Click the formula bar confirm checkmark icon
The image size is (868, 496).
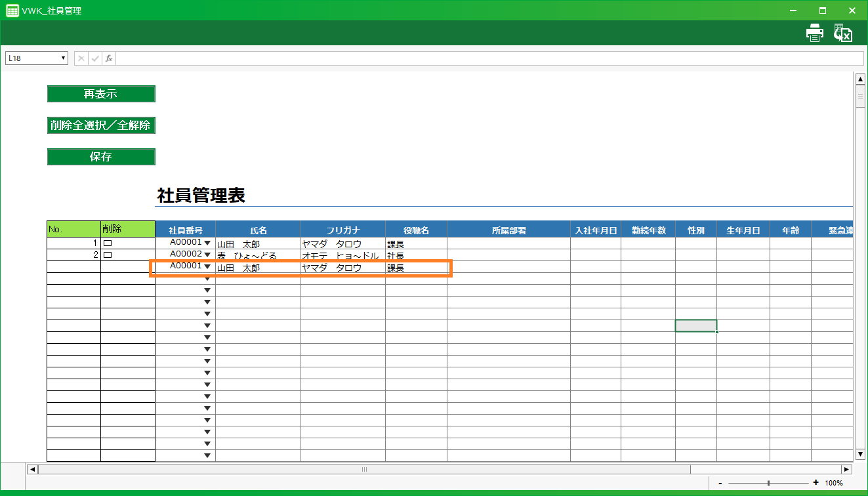pyautogui.click(x=95, y=58)
